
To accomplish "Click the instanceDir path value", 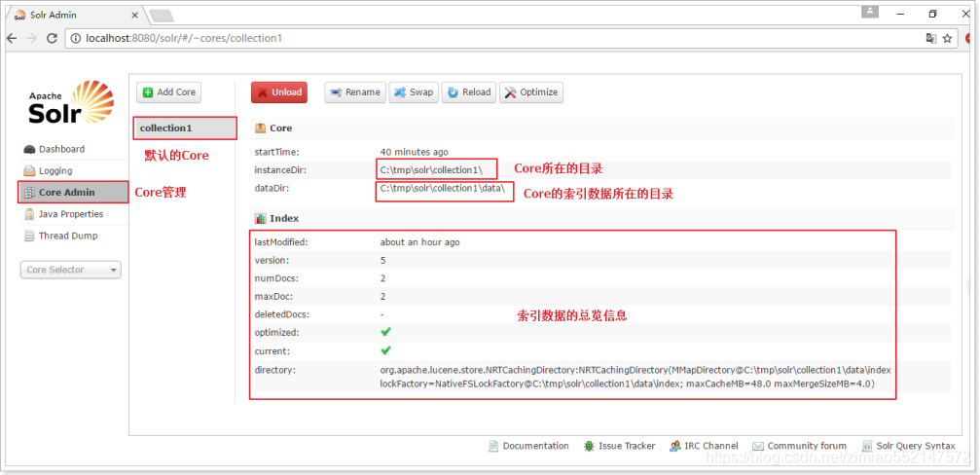I will [x=430, y=170].
